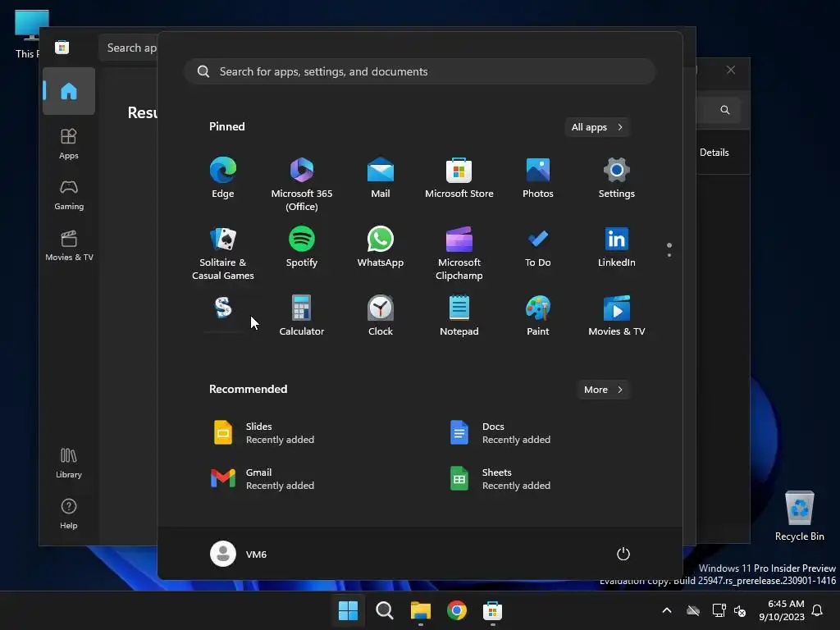The height and width of the screenshot is (630, 840).
Task: Open Library in Microsoft Store sidebar
Action: click(69, 463)
